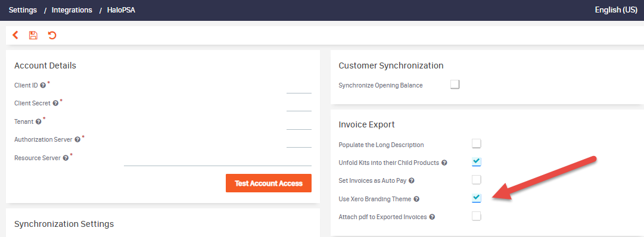This screenshot has height=237, width=644.
Task: Click the save floppy disk icon
Action: (x=33, y=35)
